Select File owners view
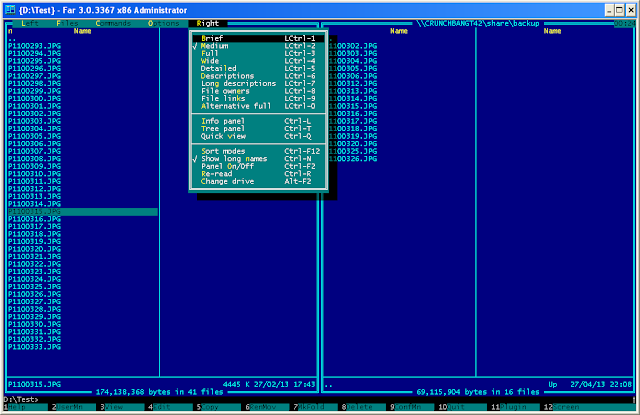Viewport: 640px width, 415px height. pos(258,91)
